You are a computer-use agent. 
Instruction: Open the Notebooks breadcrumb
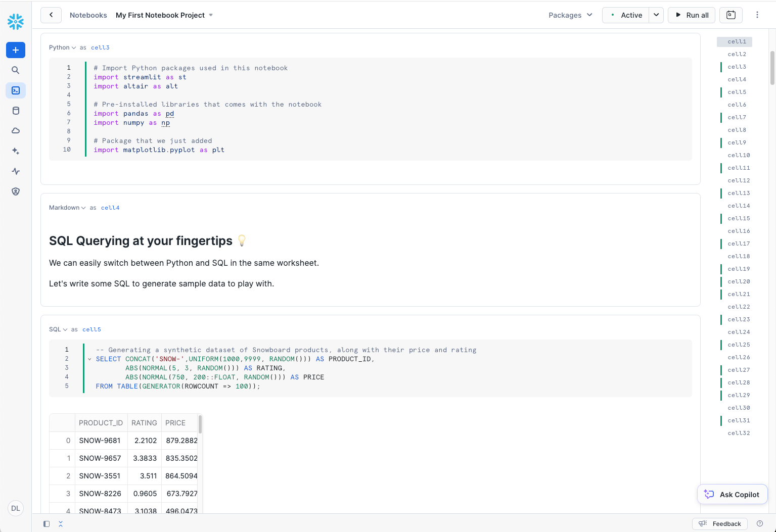(x=88, y=15)
